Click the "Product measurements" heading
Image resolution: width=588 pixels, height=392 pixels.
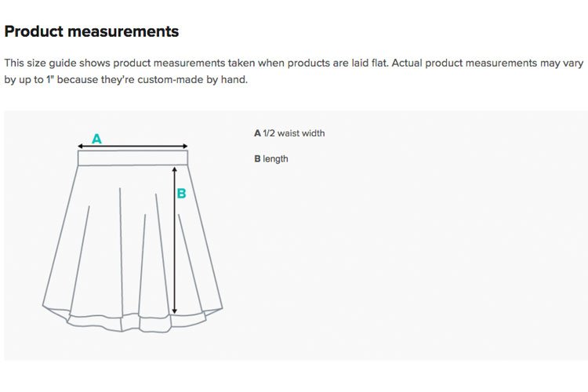pyautogui.click(x=92, y=31)
